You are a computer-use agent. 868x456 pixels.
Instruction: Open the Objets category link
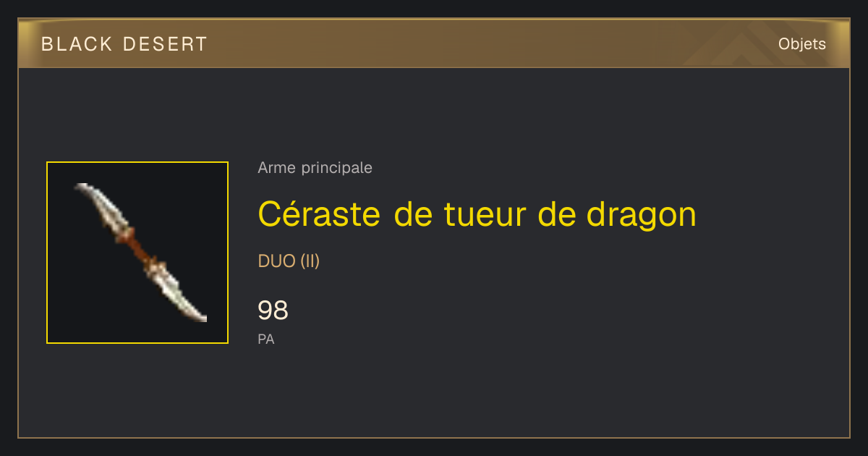point(801,44)
